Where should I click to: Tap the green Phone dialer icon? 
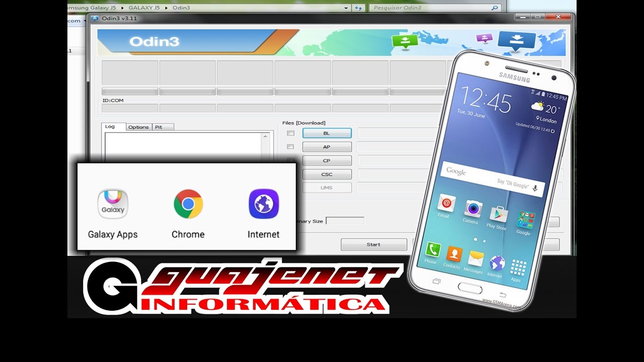pyautogui.click(x=433, y=249)
